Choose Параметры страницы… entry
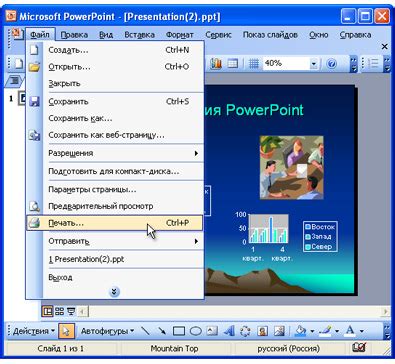Screen dimensions: 395x364 point(115,190)
